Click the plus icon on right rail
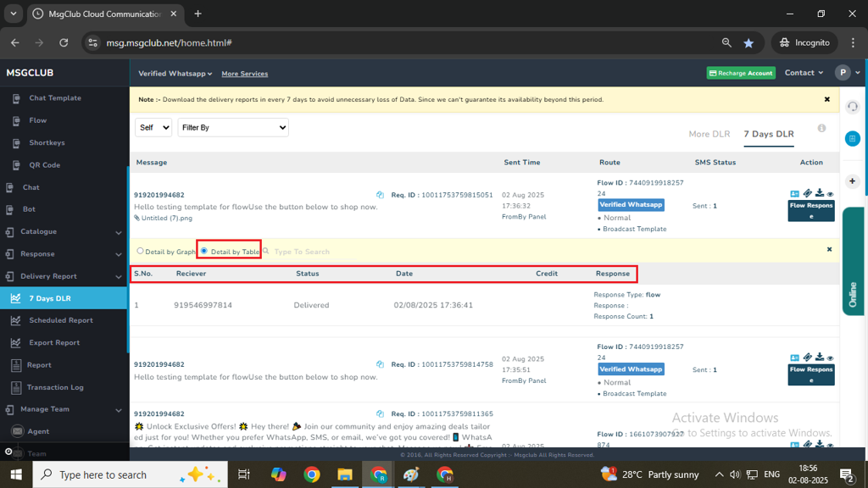This screenshot has width=868, height=488. pos(853,181)
